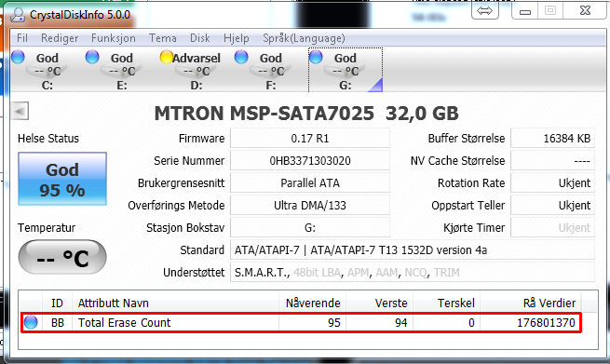610x364 pixels.
Task: Click the raw value 176801370
Action: click(546, 323)
